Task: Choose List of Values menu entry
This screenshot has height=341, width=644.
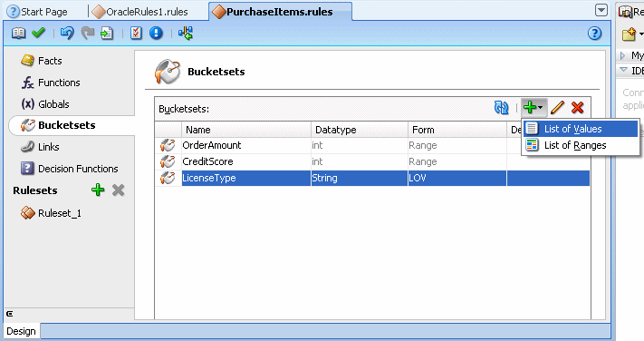Action: click(581, 129)
